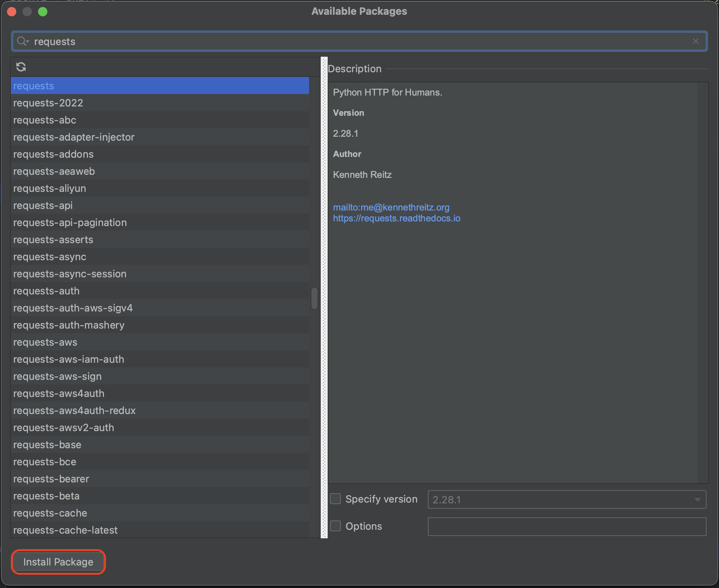This screenshot has width=719, height=588.
Task: Select requests-aws-iam-auth package
Action: 160,359
